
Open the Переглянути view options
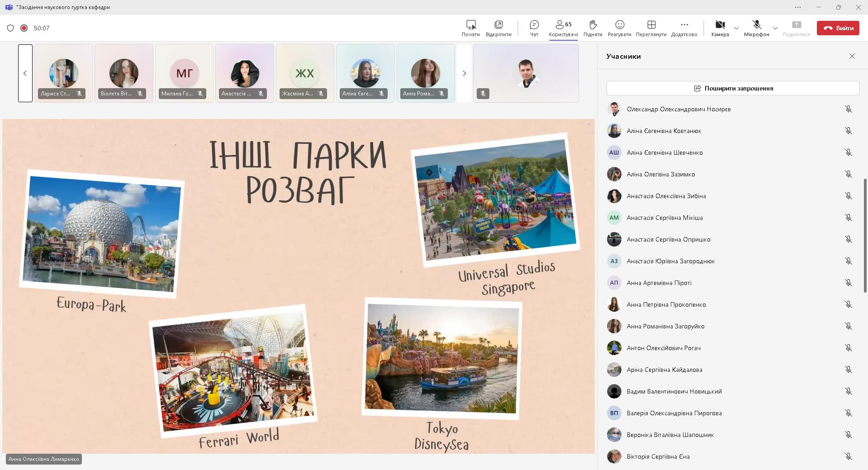(651, 28)
